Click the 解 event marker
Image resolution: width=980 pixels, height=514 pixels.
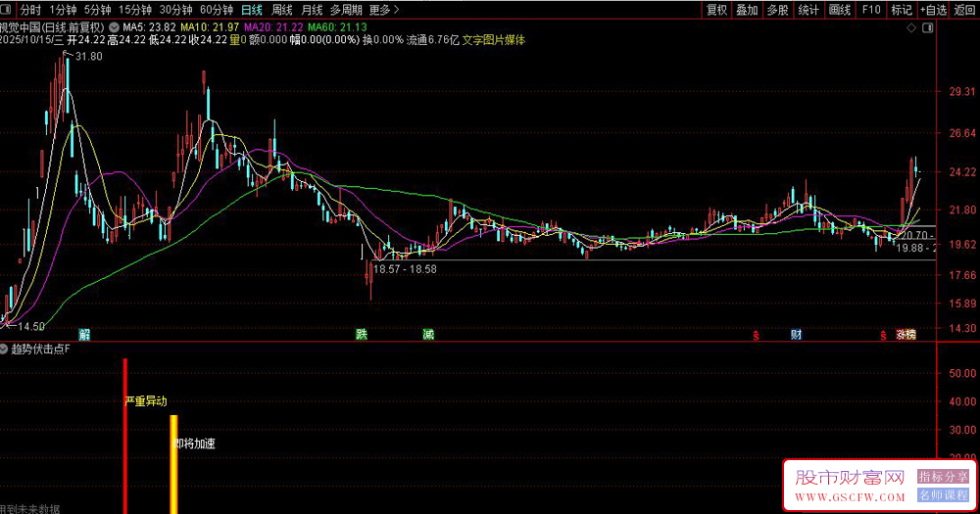[84, 334]
